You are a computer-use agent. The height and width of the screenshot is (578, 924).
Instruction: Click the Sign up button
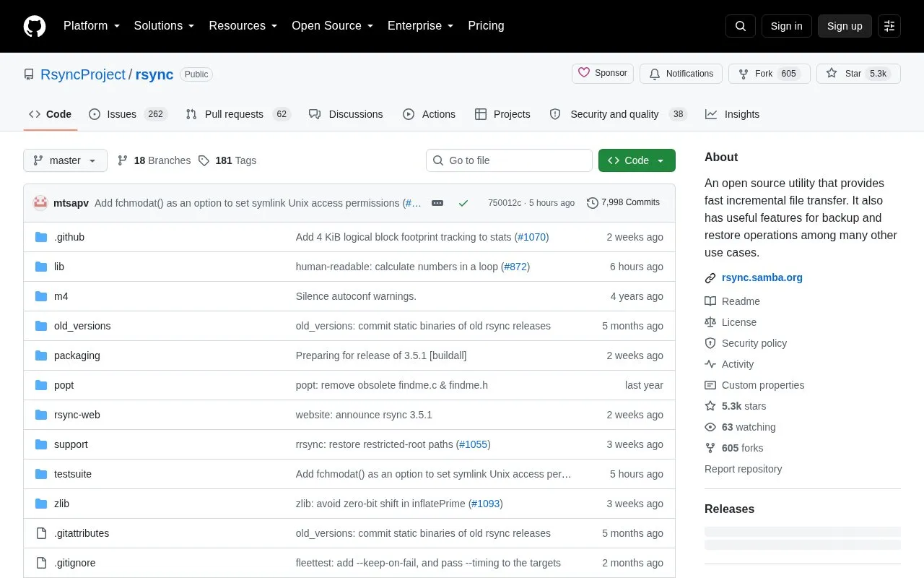pyautogui.click(x=845, y=26)
